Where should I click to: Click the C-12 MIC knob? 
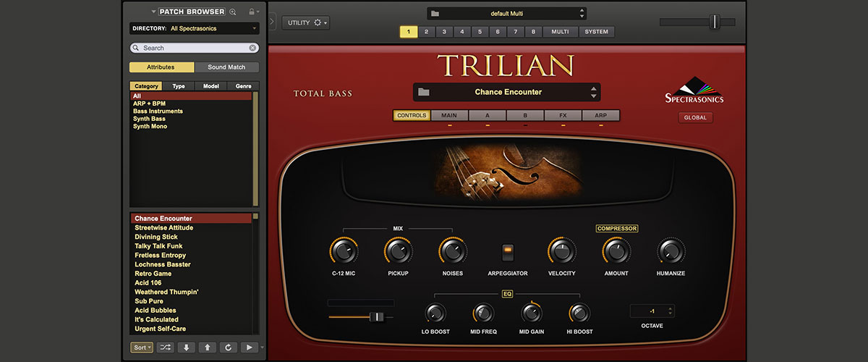point(344,251)
